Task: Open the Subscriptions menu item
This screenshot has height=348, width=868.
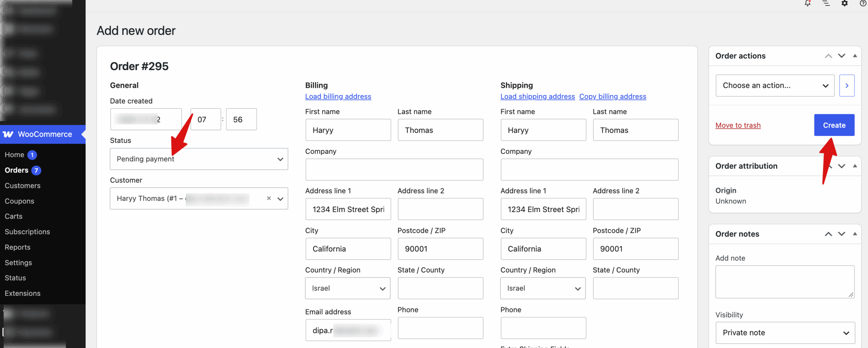Action: [x=27, y=232]
